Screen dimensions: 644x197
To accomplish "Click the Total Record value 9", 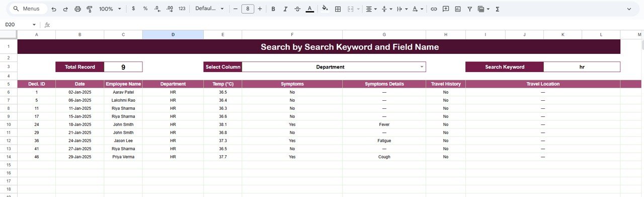I will (x=123, y=67).
